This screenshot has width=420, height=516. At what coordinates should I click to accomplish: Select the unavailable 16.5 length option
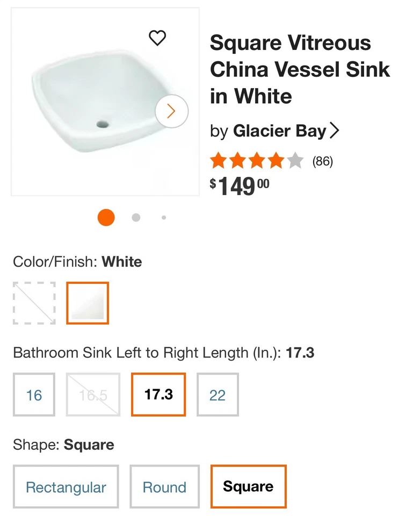92,394
